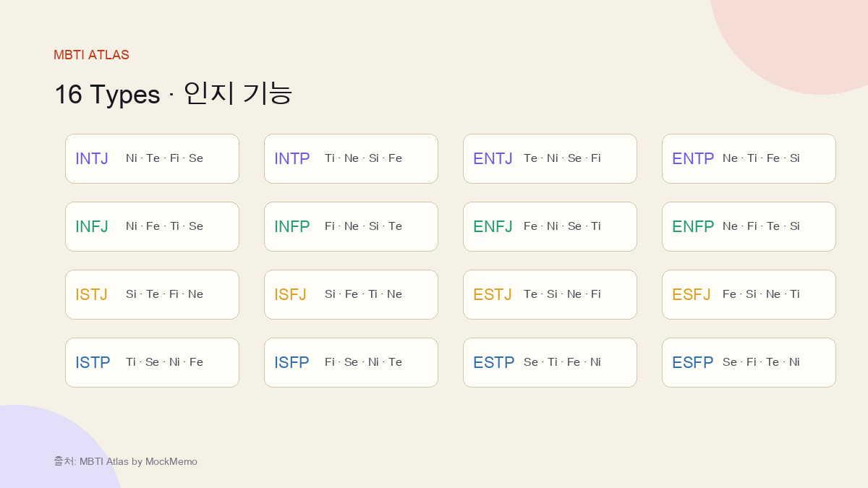Image resolution: width=868 pixels, height=488 pixels.
Task: Select the ISTJ card
Action: [x=152, y=294]
